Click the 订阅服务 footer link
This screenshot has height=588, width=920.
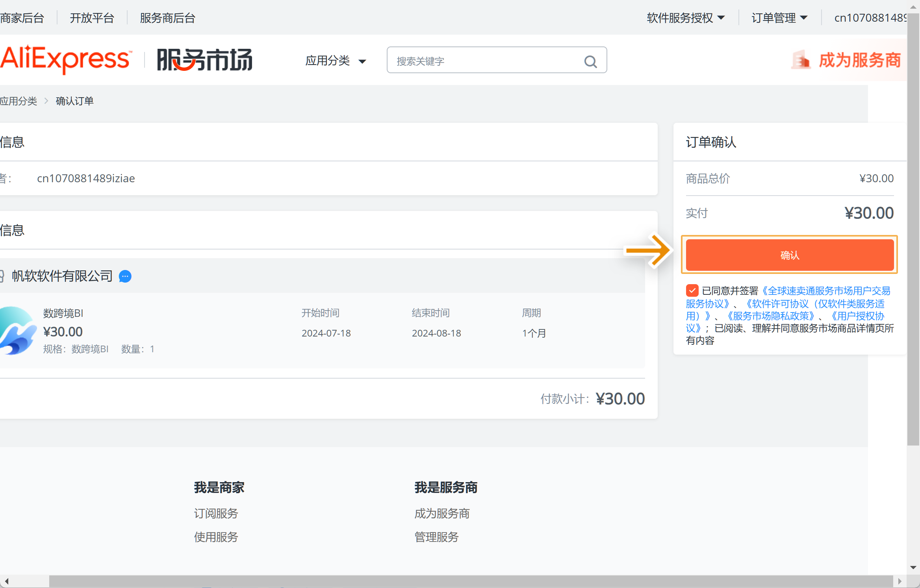tap(216, 513)
